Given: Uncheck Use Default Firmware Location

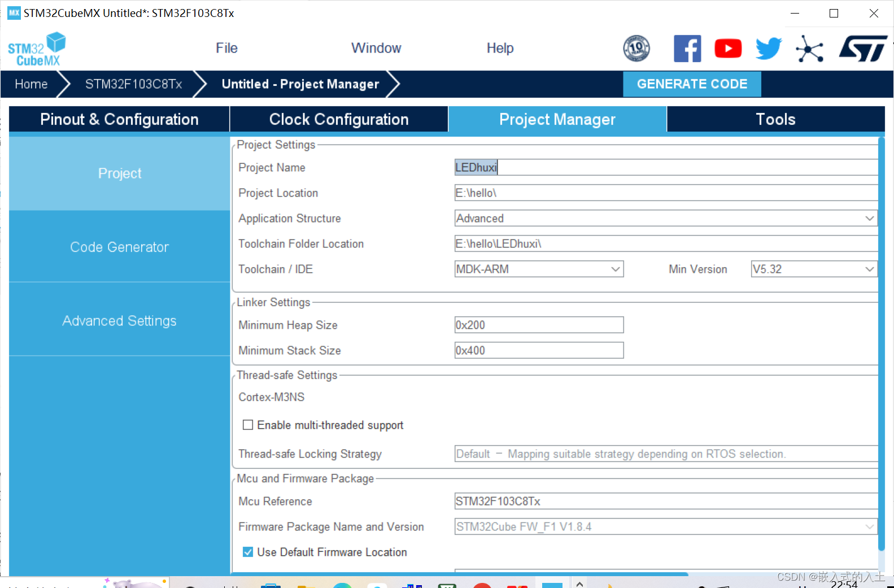Looking at the screenshot, I should (x=248, y=552).
